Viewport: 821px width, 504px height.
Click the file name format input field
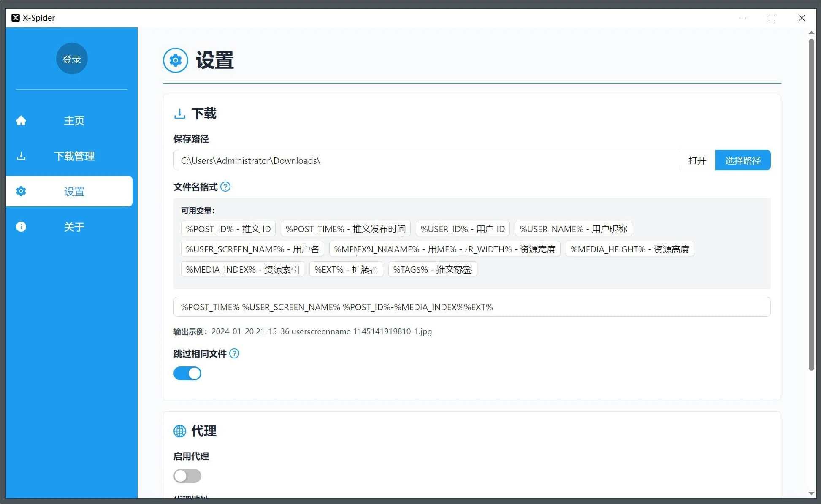tap(471, 307)
